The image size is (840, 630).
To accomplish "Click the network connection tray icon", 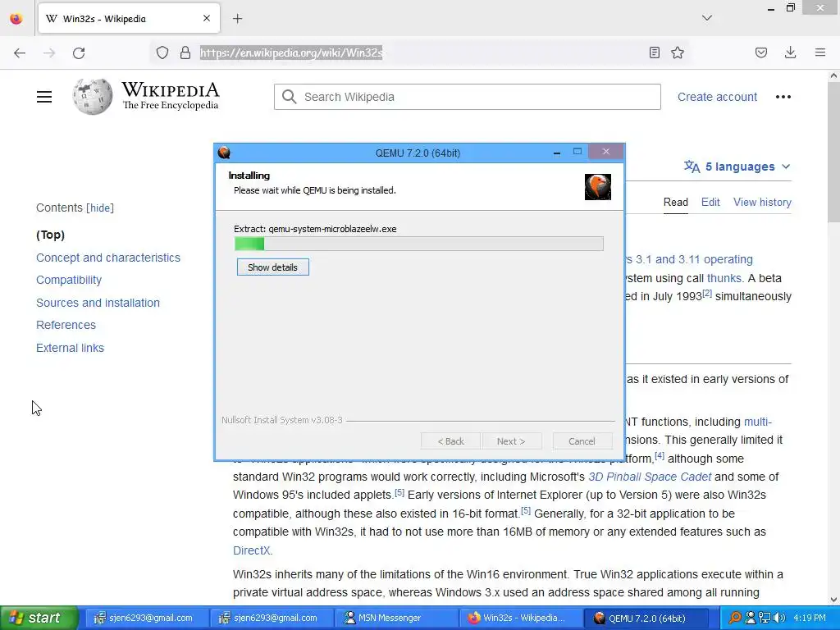I will (x=764, y=618).
